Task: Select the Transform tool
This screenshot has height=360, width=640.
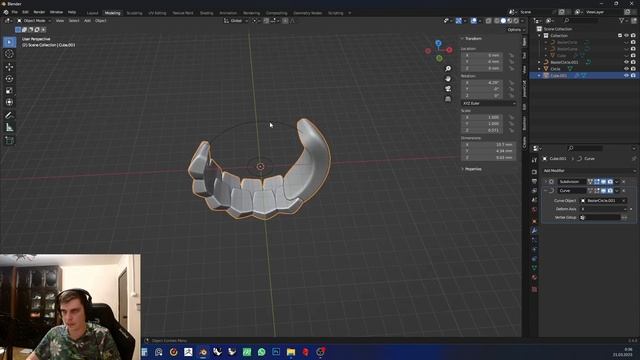Action: coord(9,102)
